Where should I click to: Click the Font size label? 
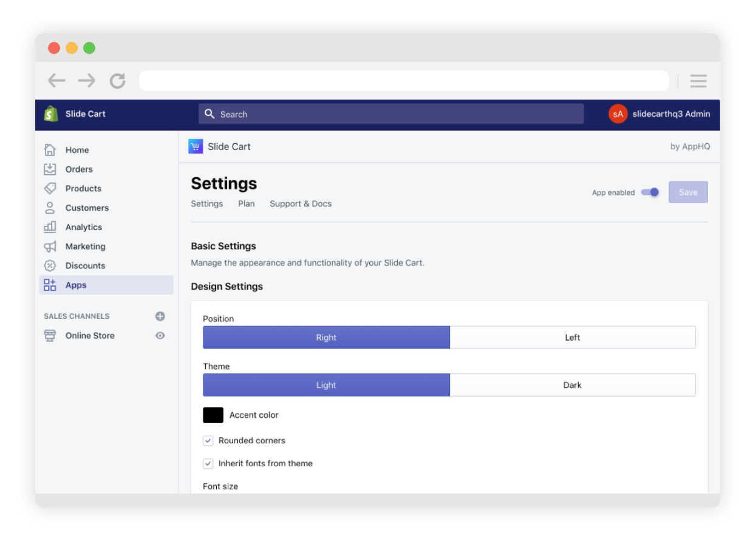[x=220, y=486]
